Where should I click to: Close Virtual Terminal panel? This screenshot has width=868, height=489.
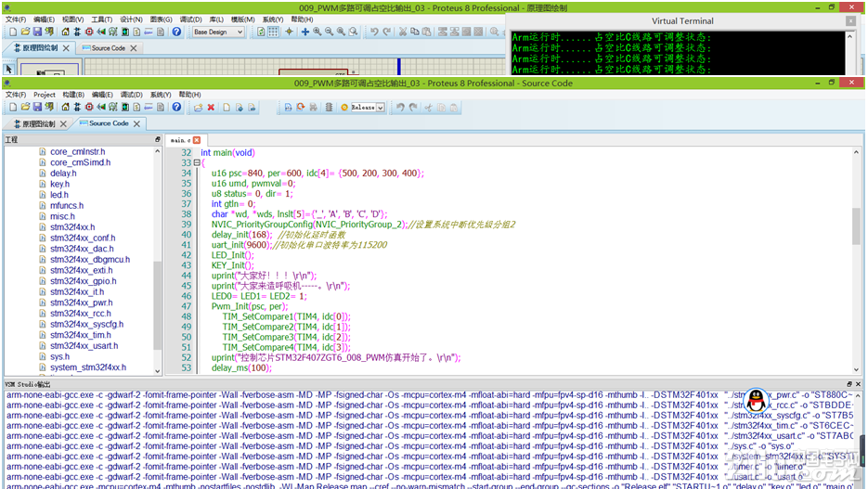pyautogui.click(x=851, y=21)
